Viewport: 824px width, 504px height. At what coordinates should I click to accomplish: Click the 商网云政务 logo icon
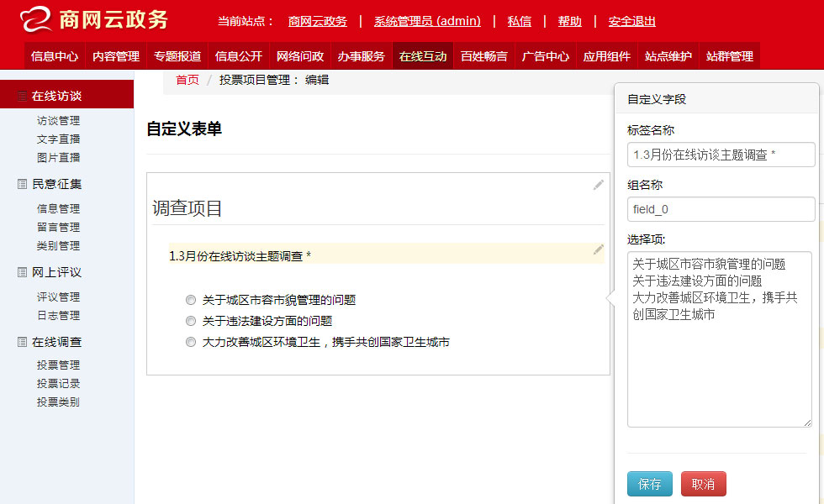pos(35,19)
